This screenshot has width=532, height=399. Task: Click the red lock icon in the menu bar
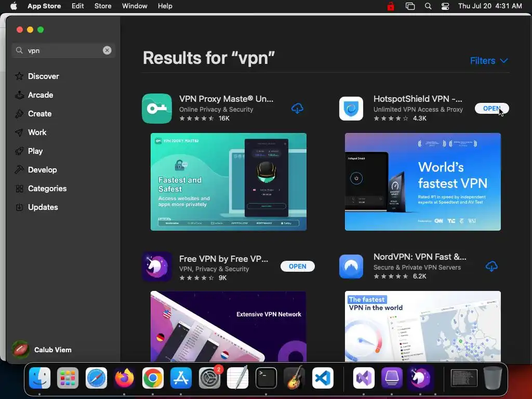[391, 6]
